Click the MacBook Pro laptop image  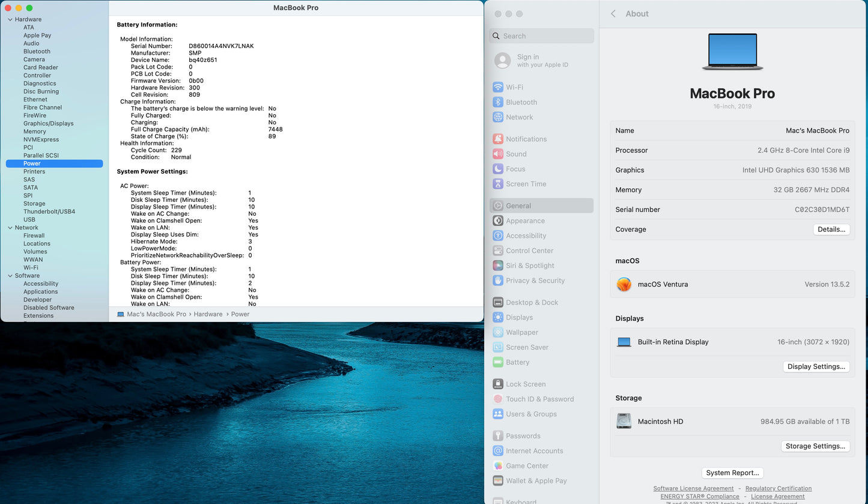coord(732,52)
